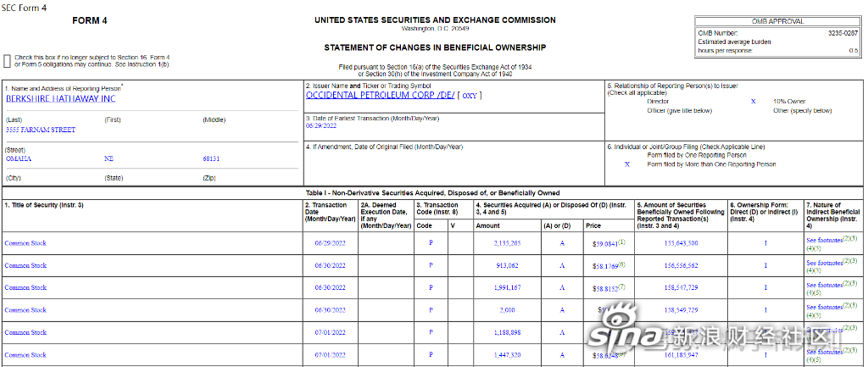
Task: Click the amount 913,062
Action: [508, 265]
